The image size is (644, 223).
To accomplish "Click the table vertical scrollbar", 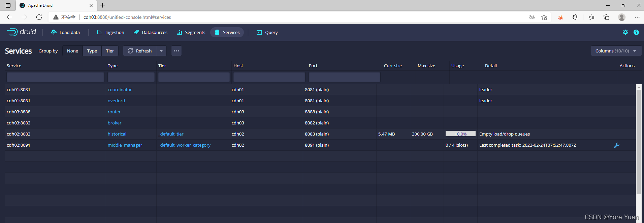I will pyautogui.click(x=639, y=141).
